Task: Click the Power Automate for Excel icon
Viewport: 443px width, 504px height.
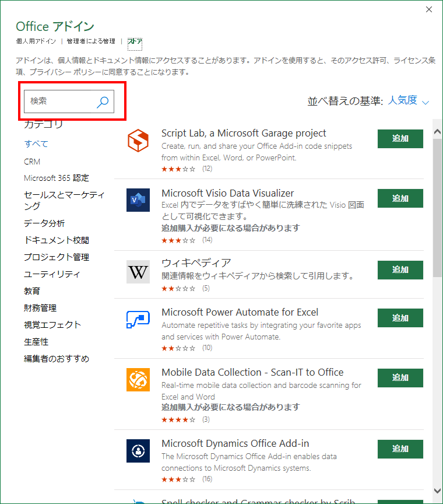Action: click(x=138, y=319)
